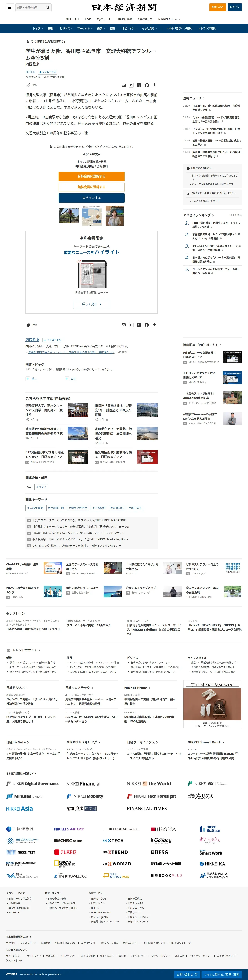This screenshot has height=980, width=248.
Task: Select the #JR高松駅 keyword tag
Action: point(99,507)
